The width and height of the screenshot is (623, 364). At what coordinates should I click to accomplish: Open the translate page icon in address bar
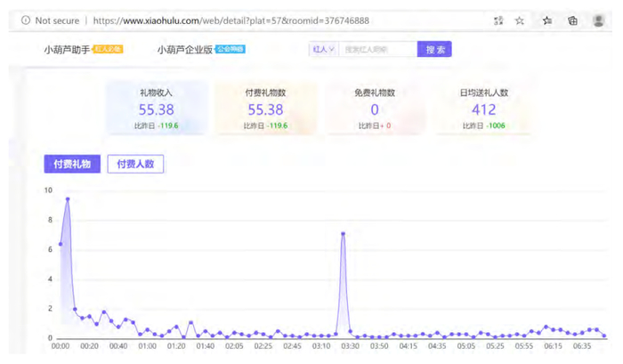[x=496, y=20]
